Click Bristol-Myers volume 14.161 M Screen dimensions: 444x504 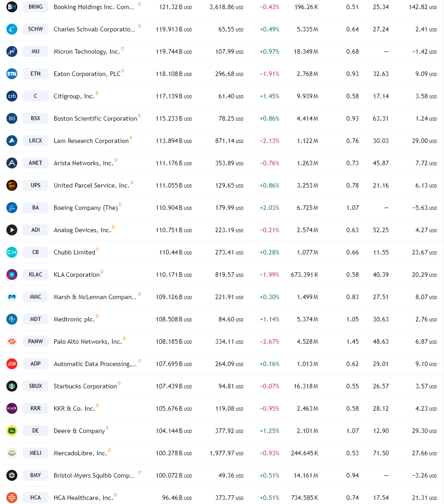[306, 475]
